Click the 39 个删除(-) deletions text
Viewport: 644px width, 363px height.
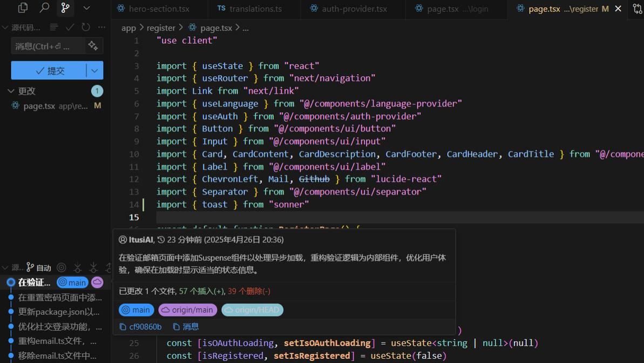coord(249,291)
